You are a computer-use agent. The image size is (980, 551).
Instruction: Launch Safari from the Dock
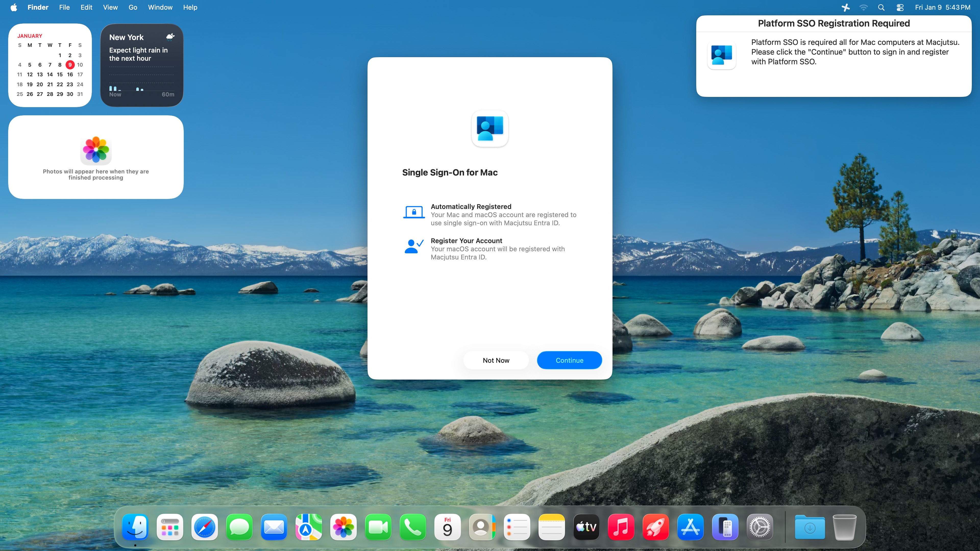(x=205, y=527)
